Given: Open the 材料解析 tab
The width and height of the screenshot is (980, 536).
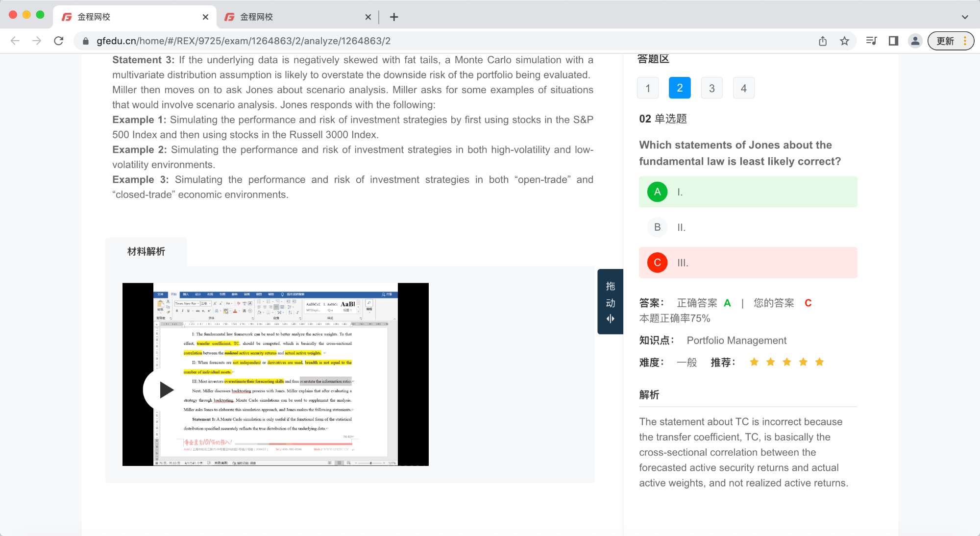Looking at the screenshot, I should coord(146,251).
